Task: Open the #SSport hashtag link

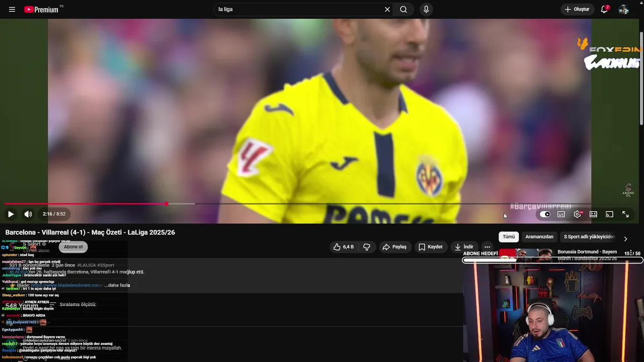Action: pos(106,265)
